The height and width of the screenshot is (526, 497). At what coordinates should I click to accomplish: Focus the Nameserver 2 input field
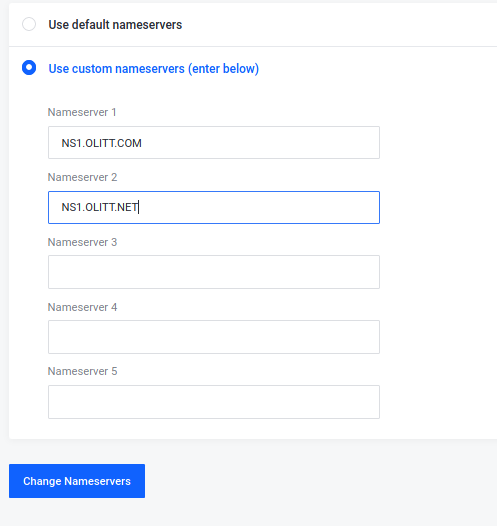point(214,207)
